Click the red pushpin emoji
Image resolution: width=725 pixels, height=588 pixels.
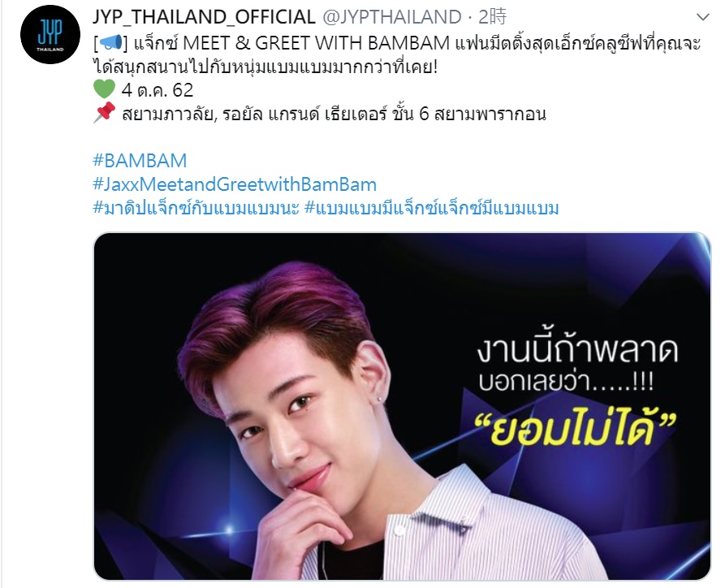coord(104,112)
